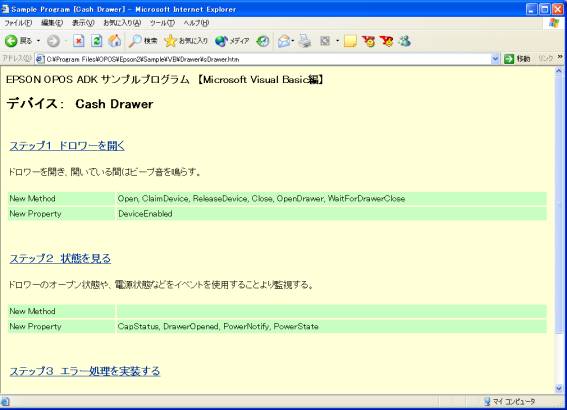
Task: Click 'New Property' cell beside CapStatus
Action: 61,326
